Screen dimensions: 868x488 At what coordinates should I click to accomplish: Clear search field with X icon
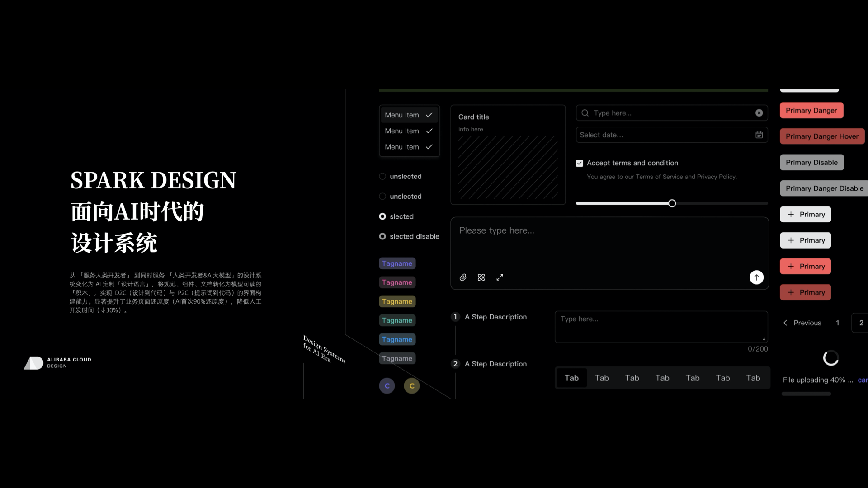click(759, 113)
